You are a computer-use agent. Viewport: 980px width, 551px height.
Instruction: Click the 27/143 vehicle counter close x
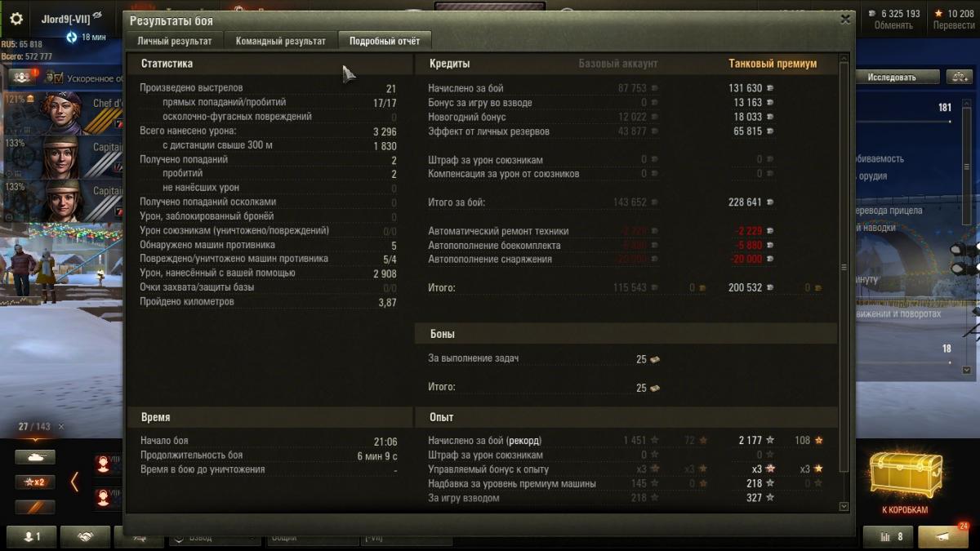(x=61, y=427)
